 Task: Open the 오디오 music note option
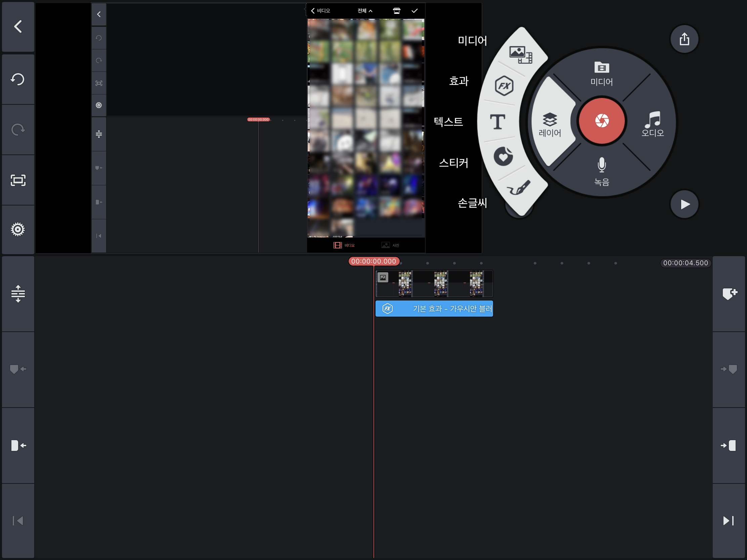click(652, 124)
